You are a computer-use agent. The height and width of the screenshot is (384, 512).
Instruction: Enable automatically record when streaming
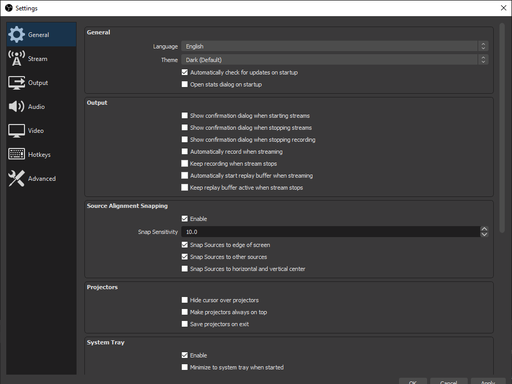pos(185,151)
